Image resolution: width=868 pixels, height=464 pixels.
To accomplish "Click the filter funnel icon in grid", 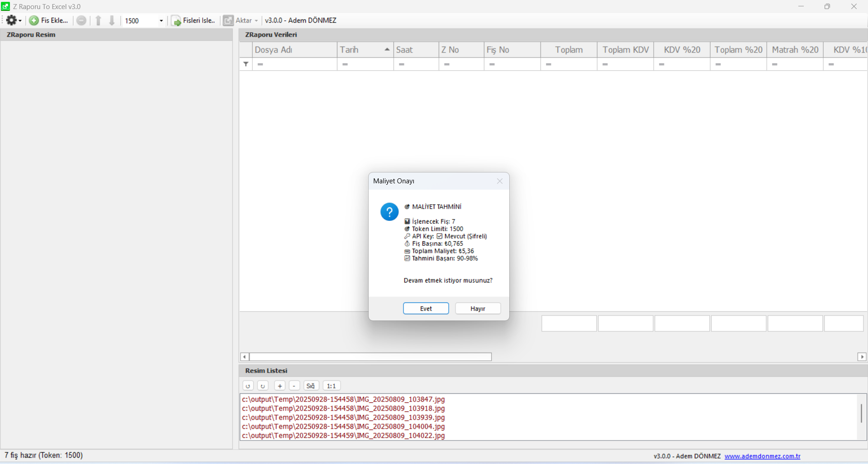I will click(x=246, y=64).
